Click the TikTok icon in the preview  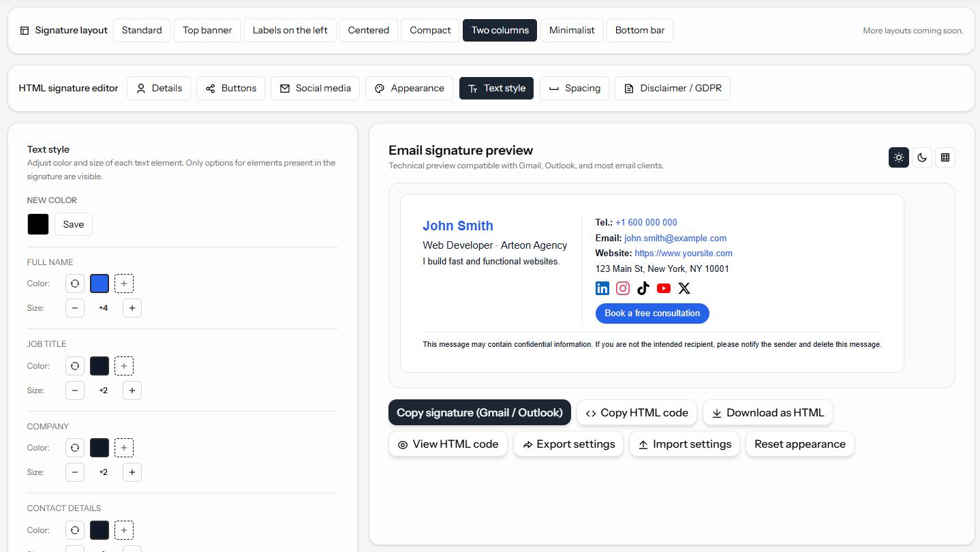[643, 288]
